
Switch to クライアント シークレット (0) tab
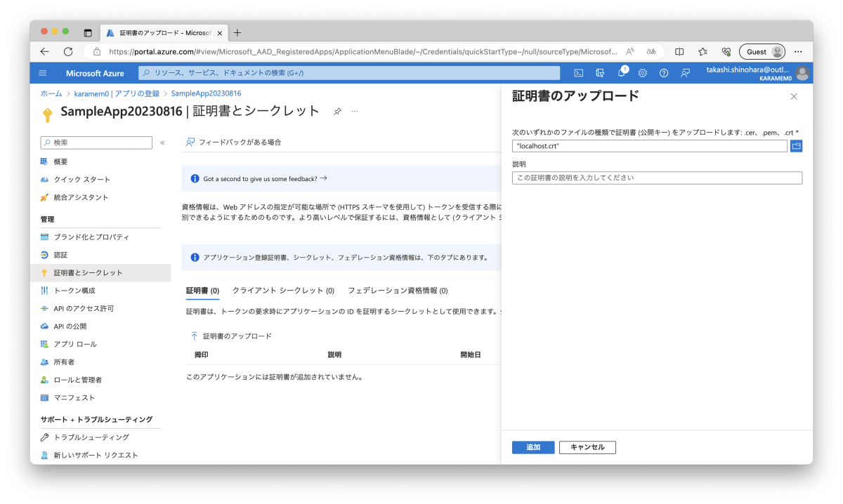click(x=283, y=291)
